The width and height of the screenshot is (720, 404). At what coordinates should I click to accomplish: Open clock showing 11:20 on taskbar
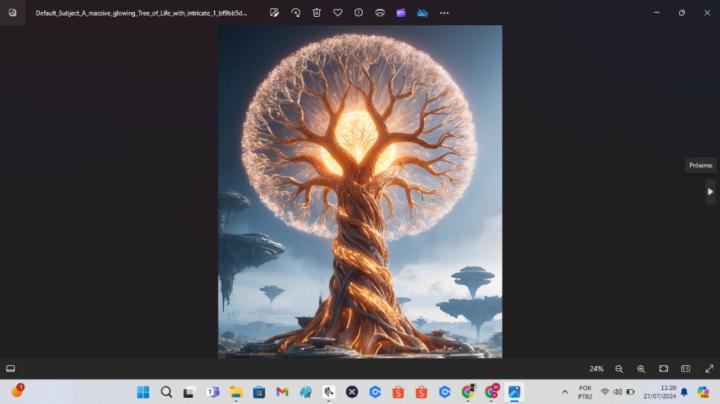667,392
